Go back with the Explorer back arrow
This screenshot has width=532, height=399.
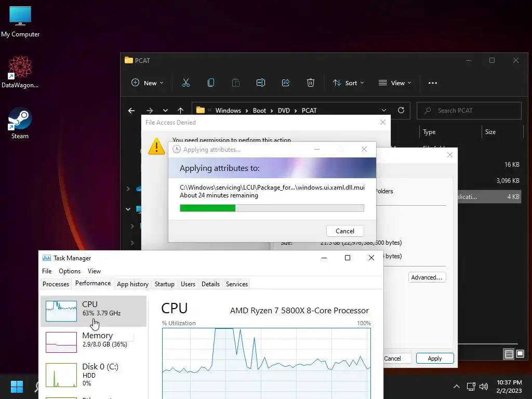tap(131, 111)
